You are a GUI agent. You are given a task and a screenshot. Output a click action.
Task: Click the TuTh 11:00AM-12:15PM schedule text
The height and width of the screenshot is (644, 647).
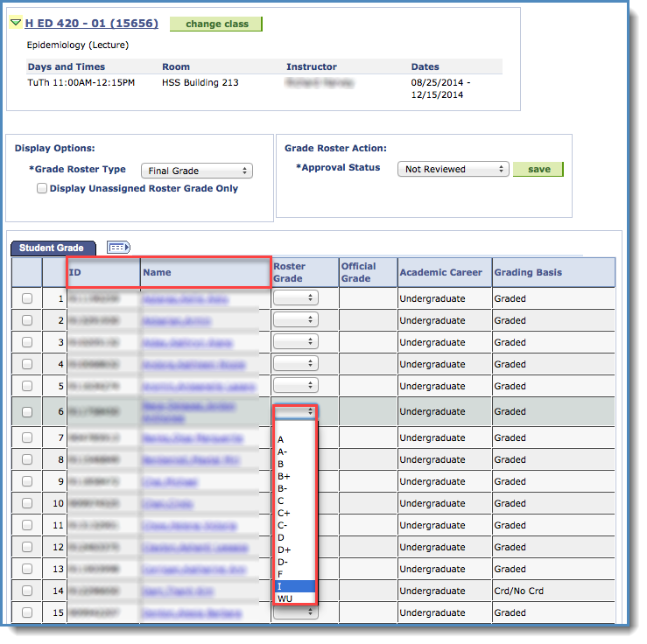click(x=81, y=82)
